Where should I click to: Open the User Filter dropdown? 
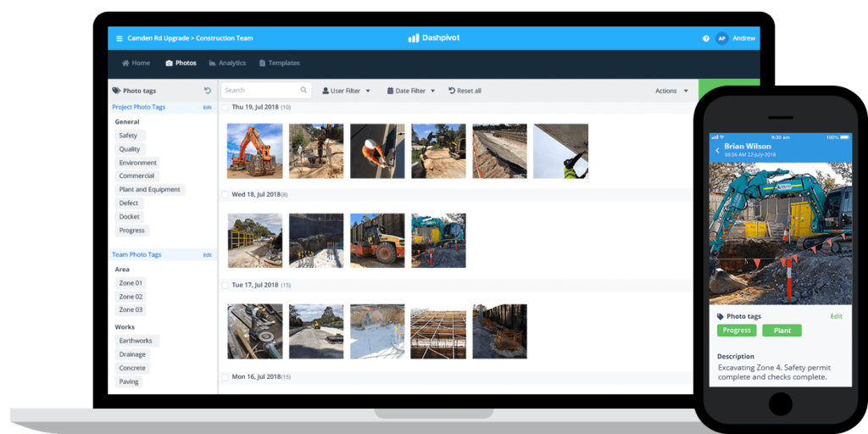[346, 91]
